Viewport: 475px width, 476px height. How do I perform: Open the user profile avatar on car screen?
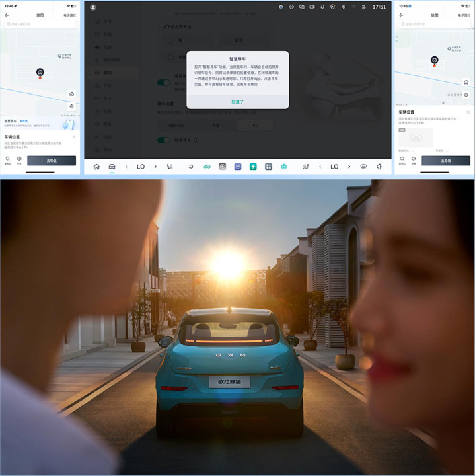[x=93, y=7]
